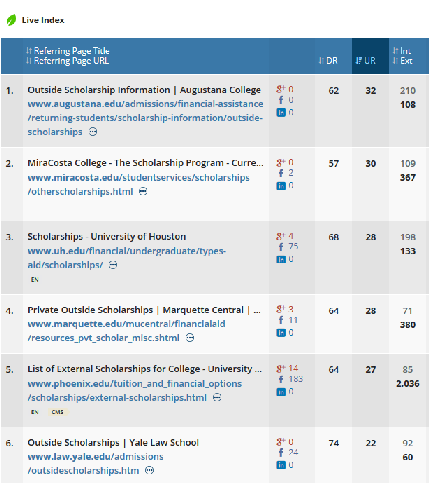Open the MiraCosta College Scholarship Program title
This screenshot has width=429, height=483.
click(145, 163)
